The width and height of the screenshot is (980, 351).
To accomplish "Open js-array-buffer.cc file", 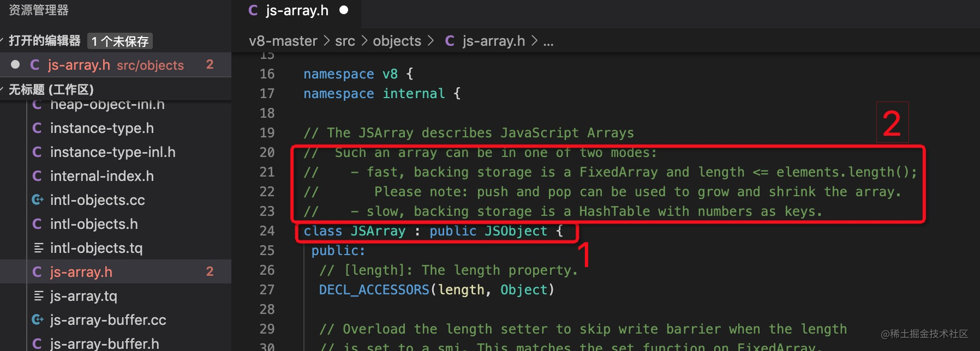I will (x=108, y=320).
